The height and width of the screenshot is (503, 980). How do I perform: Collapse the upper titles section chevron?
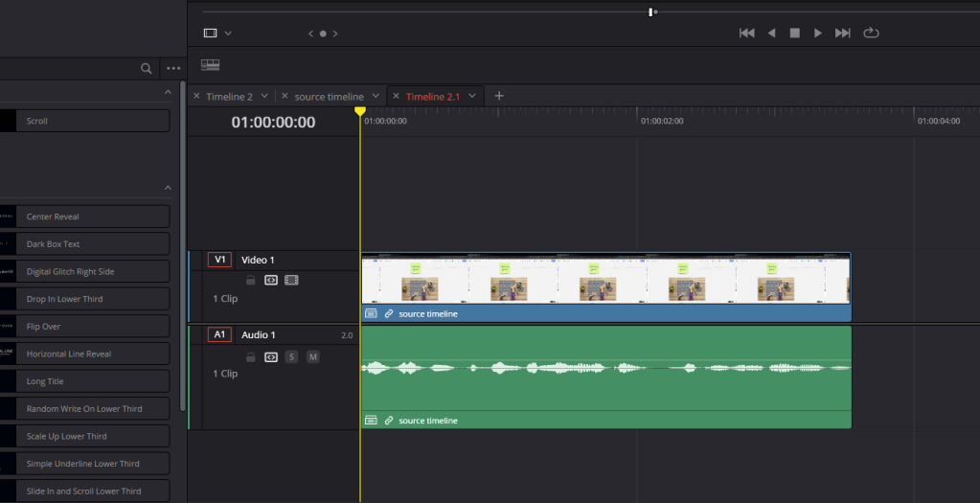[168, 93]
